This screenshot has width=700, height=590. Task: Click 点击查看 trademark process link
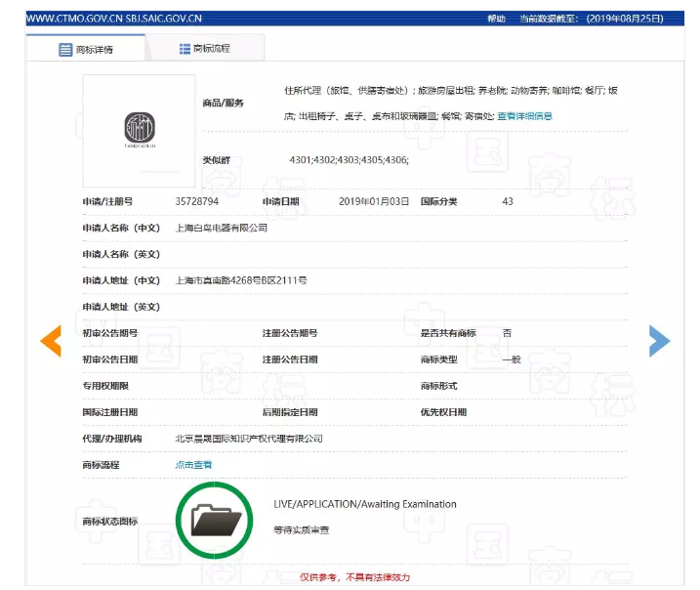click(x=193, y=465)
